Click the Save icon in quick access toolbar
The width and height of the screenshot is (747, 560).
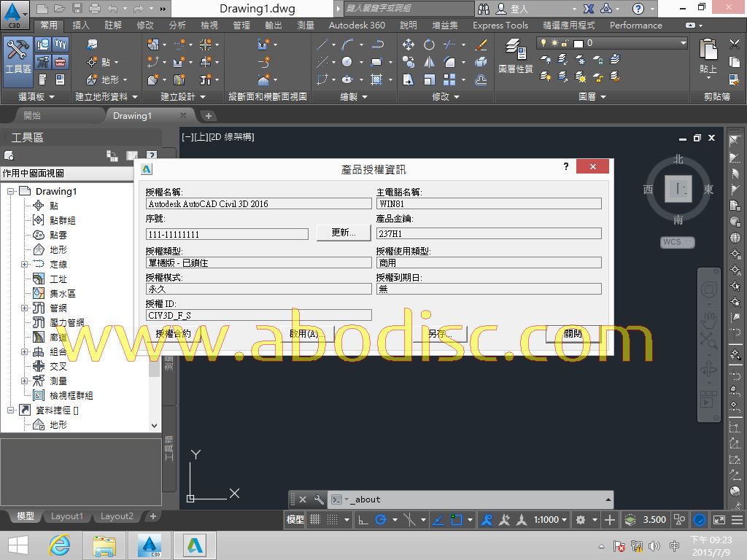(x=77, y=8)
